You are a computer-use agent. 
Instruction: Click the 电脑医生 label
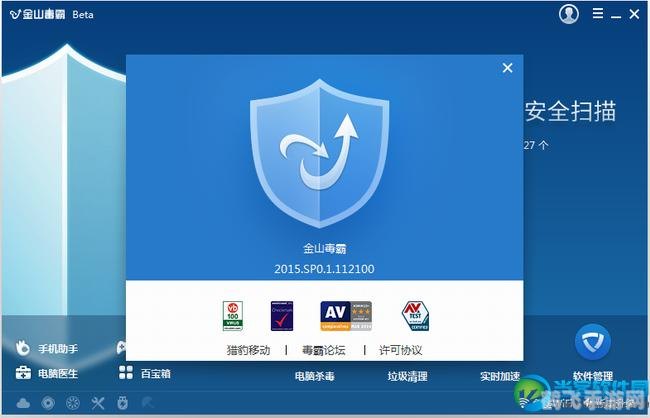(58, 373)
